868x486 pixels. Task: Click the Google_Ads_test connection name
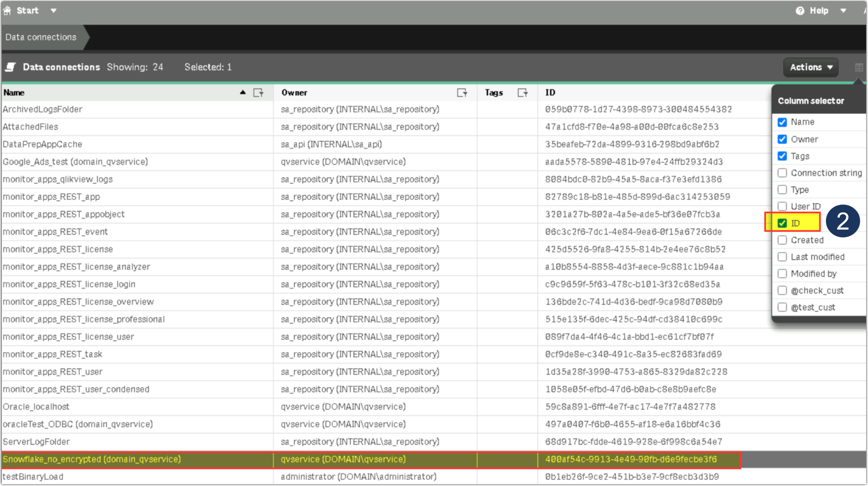(x=75, y=162)
